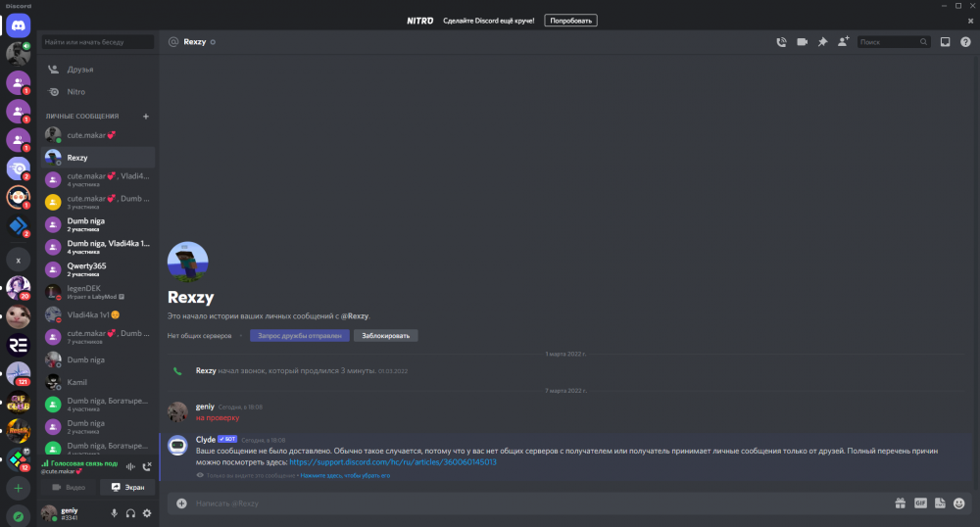Screen dimensions: 980x527
Task: Click Rexzy name in the call log
Action: pyautogui.click(x=206, y=371)
